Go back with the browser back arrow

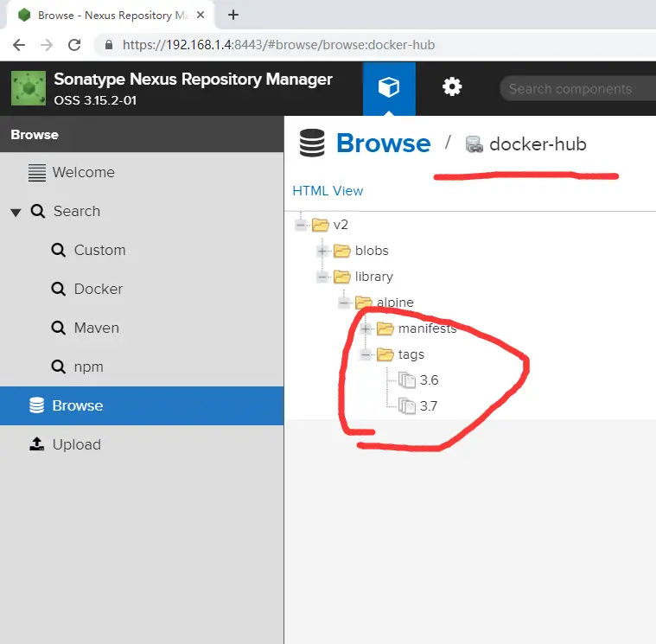tap(19, 45)
